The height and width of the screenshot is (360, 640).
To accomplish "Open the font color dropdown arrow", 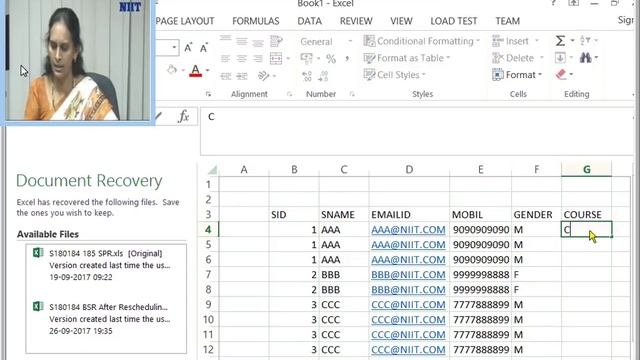I will point(207,71).
